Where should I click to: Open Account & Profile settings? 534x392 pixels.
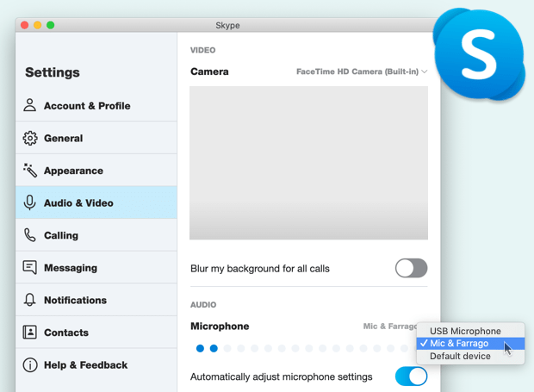pos(96,106)
